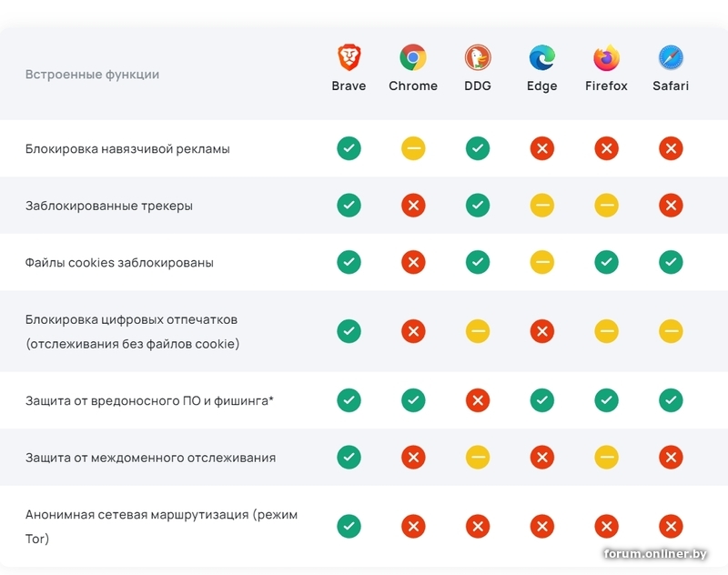
Task: Click Safari's red cross for blocked trackers
Action: (x=671, y=206)
